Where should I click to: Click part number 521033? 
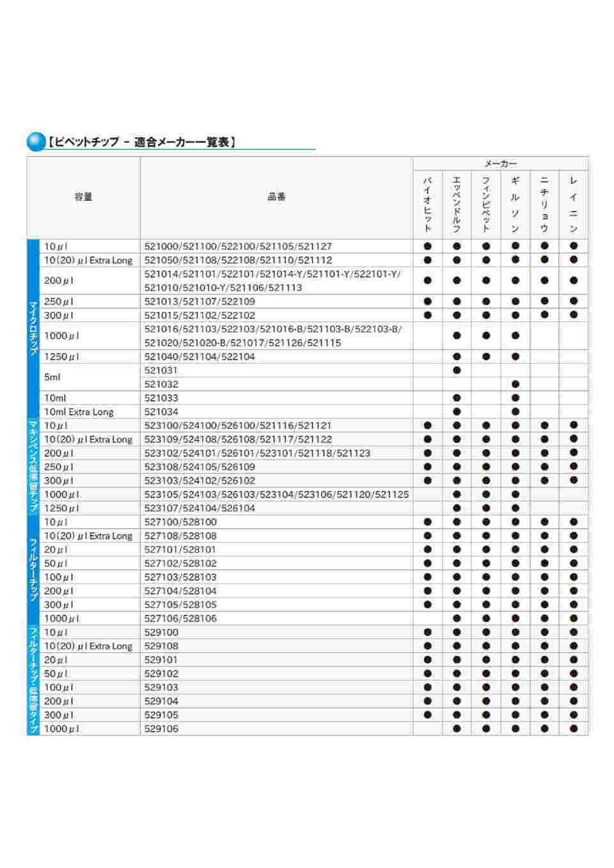(x=161, y=398)
